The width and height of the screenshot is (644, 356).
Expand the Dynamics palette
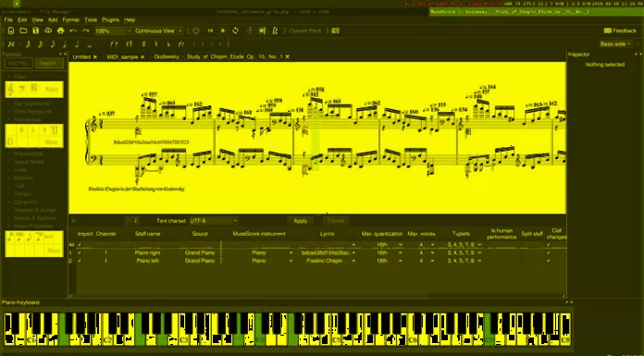tap(26, 202)
